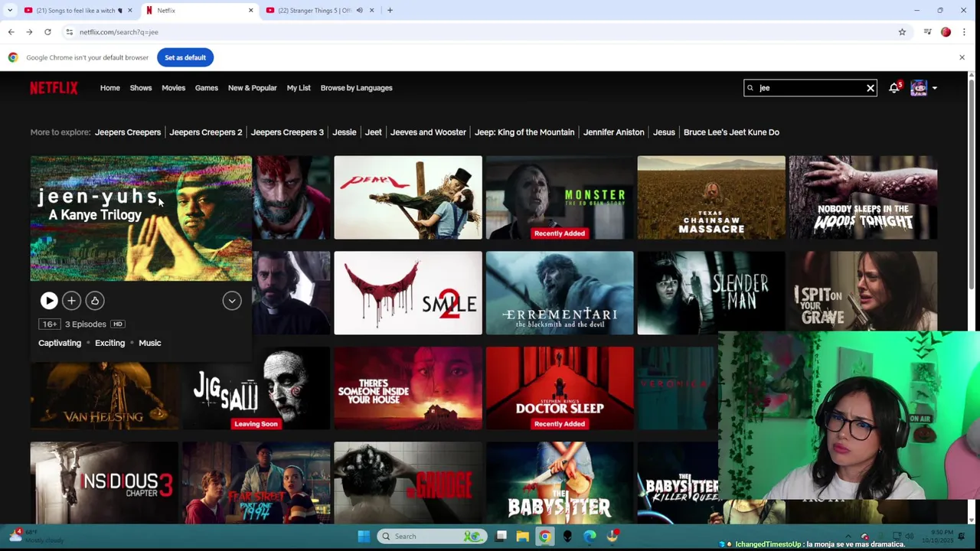The height and width of the screenshot is (551, 980).
Task: Open the Movies menu item
Action: (173, 88)
